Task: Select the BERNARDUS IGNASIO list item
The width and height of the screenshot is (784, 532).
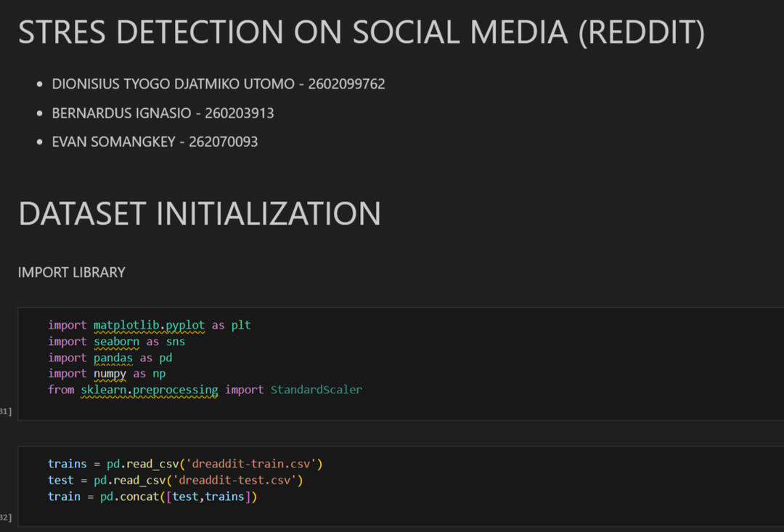Action: point(163,113)
